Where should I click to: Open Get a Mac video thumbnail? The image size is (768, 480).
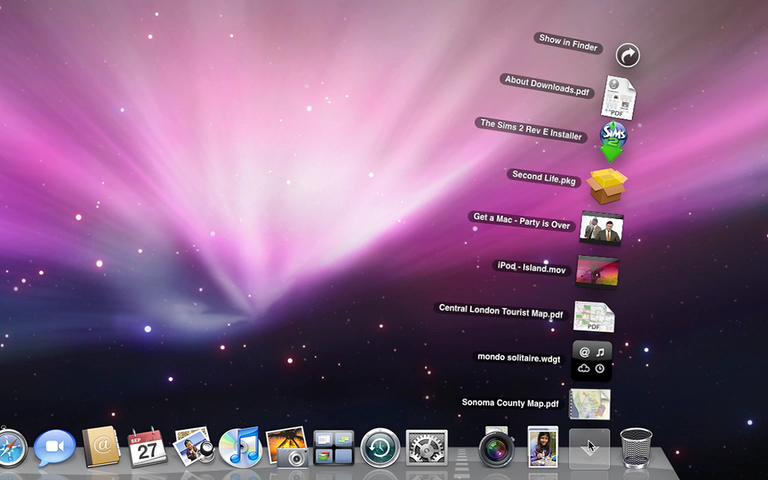pos(601,228)
